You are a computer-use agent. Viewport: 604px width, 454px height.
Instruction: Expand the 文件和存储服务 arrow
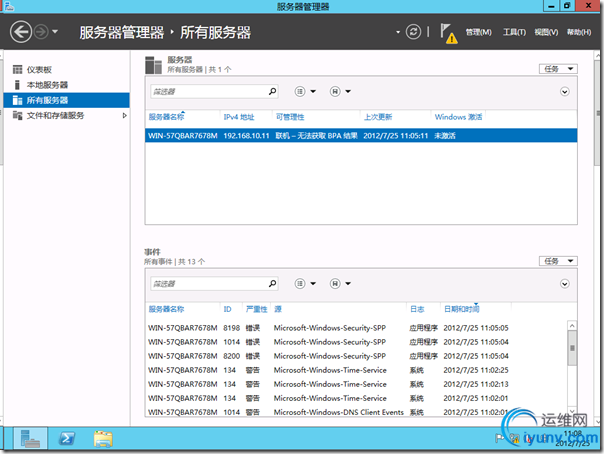click(124, 116)
